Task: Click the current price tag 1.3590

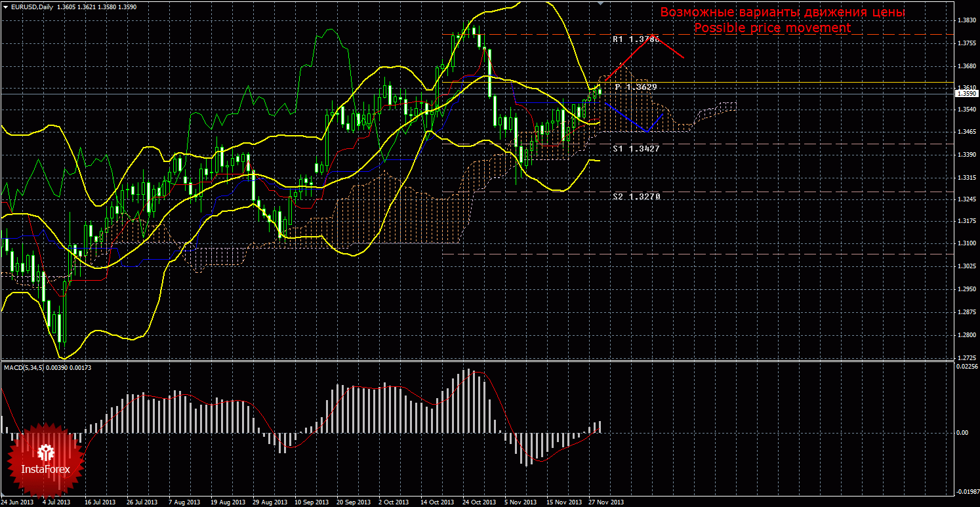Action: pyautogui.click(x=966, y=94)
